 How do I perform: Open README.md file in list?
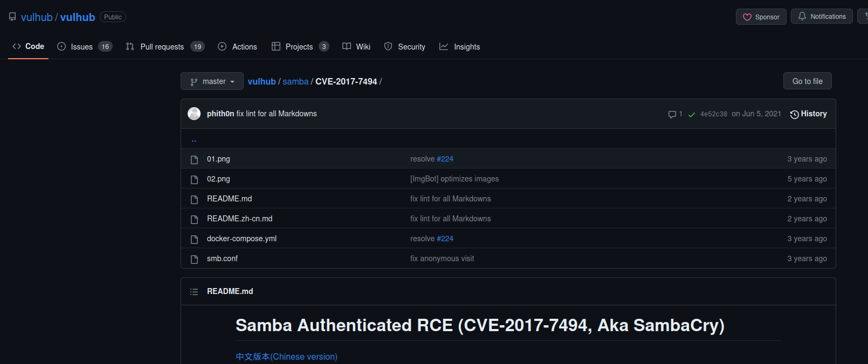click(x=230, y=199)
